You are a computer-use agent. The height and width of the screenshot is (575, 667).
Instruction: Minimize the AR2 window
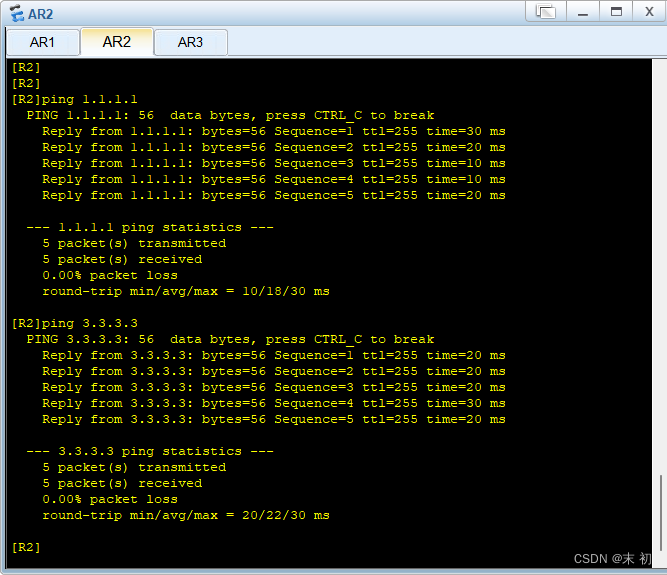(x=583, y=11)
